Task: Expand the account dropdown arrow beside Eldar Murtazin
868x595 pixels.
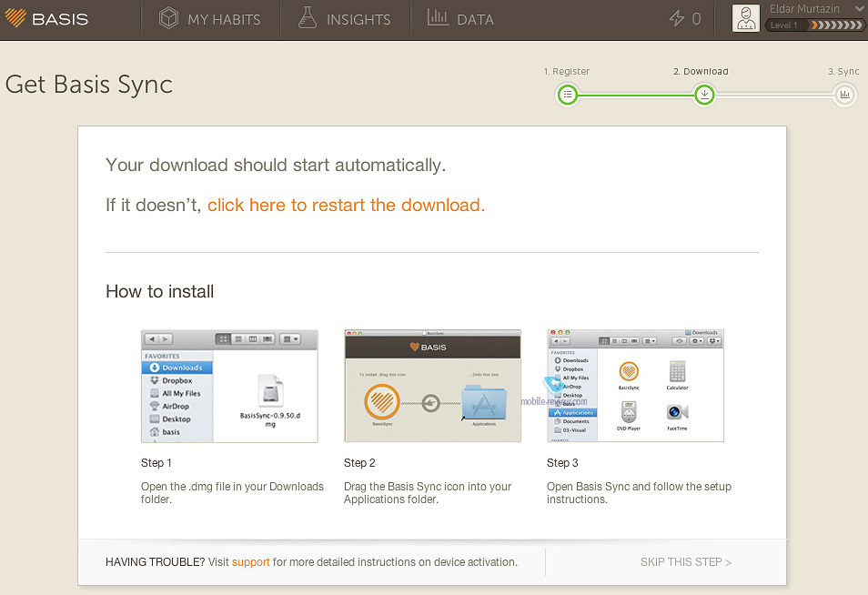Action: tap(860, 8)
